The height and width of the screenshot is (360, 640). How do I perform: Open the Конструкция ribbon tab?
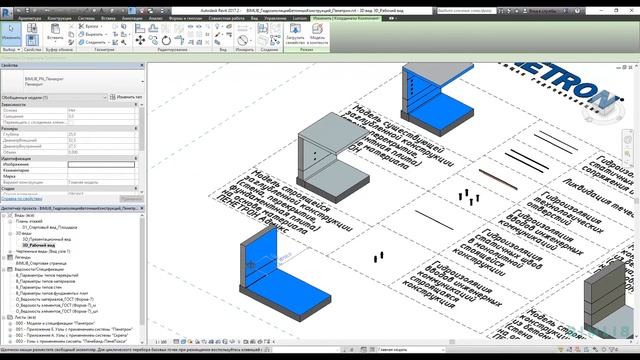[x=59, y=18]
